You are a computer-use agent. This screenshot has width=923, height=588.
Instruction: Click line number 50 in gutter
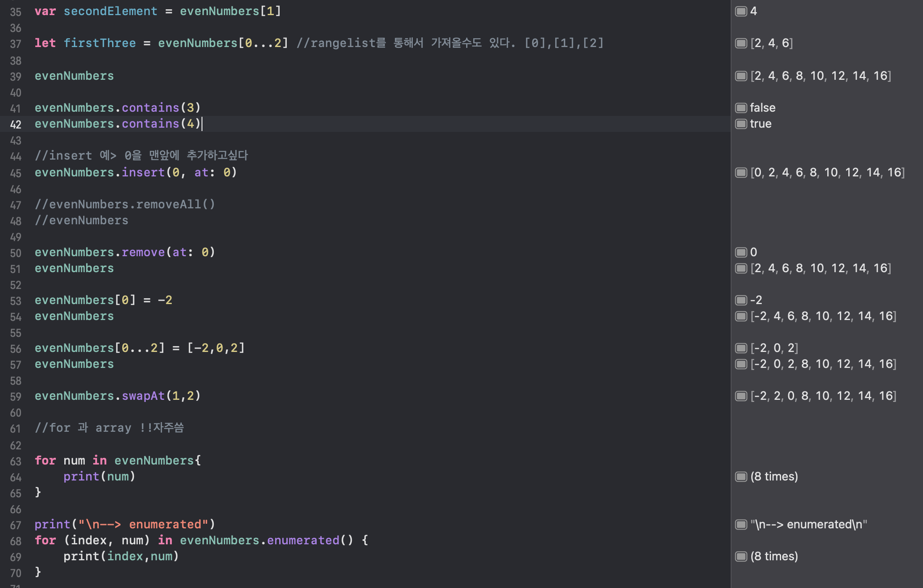[16, 253]
